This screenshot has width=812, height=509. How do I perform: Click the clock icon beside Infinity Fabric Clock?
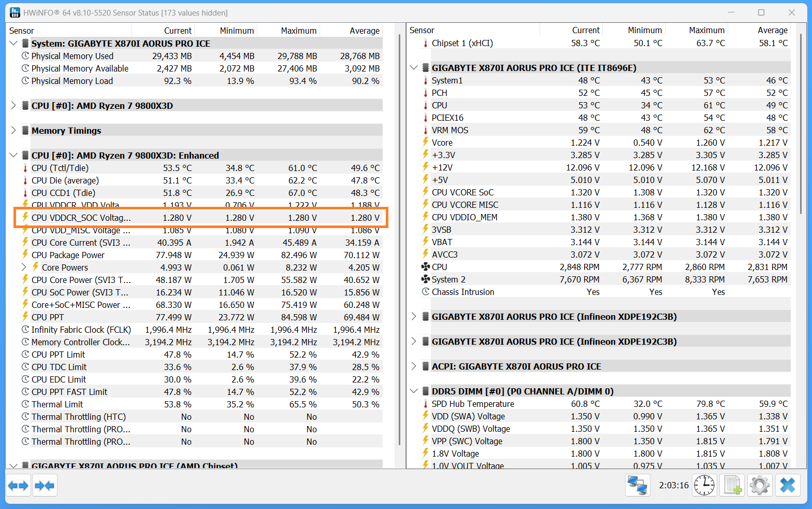[x=25, y=330]
